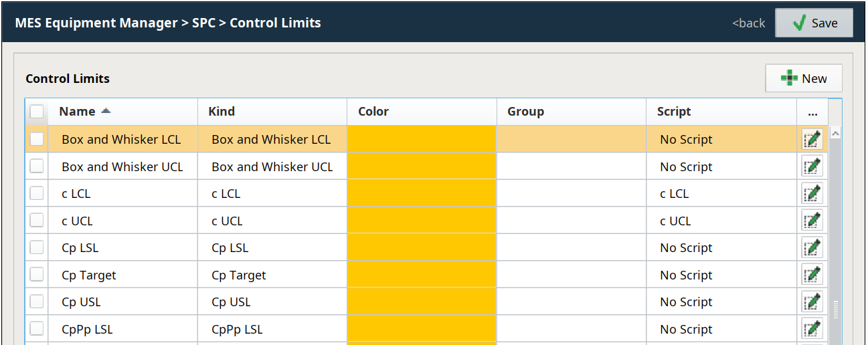Tick the select-all checkbox in table header
The width and height of the screenshot is (868, 345).
coord(37,112)
